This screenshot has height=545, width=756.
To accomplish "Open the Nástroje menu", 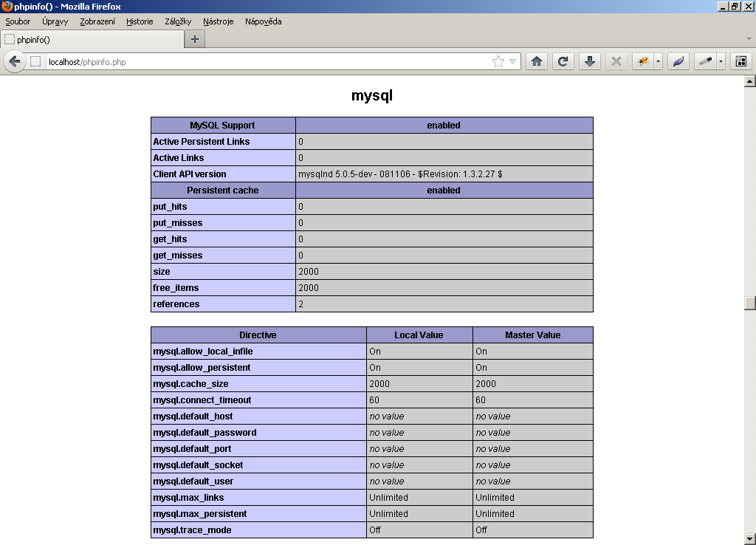I will (x=218, y=21).
